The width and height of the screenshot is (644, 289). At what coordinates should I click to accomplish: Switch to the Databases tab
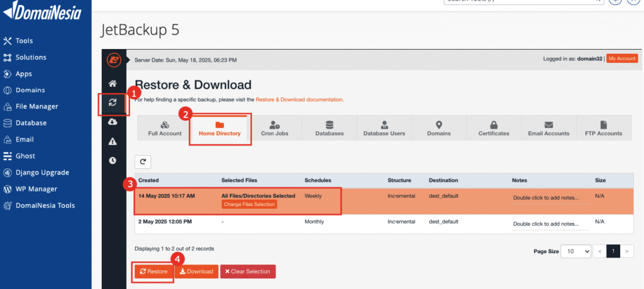[330, 128]
